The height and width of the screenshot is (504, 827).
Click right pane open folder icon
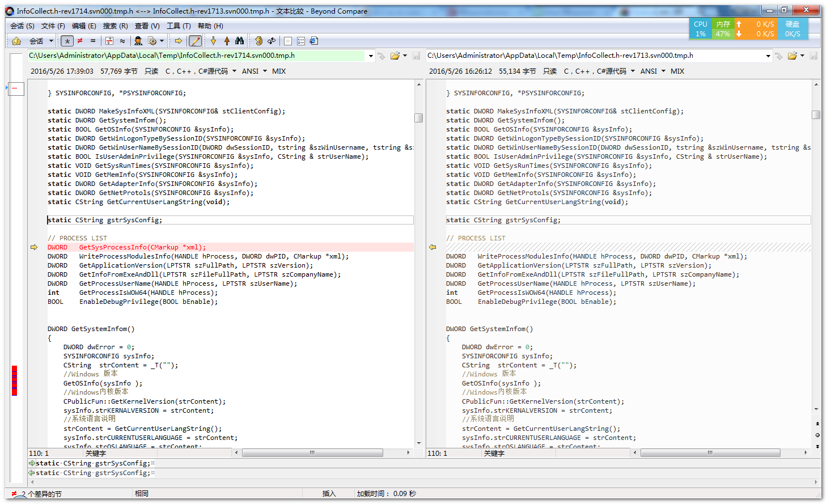(792, 56)
